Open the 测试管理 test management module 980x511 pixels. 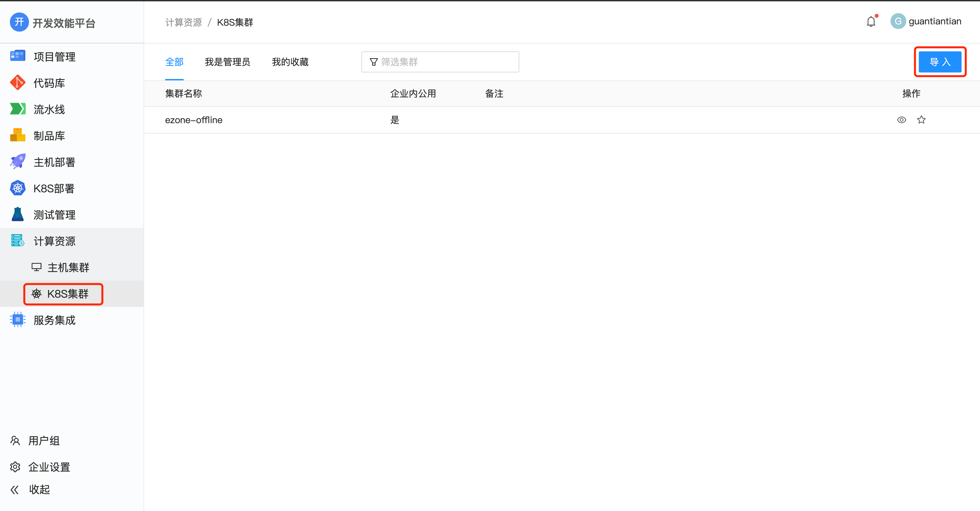coord(54,214)
